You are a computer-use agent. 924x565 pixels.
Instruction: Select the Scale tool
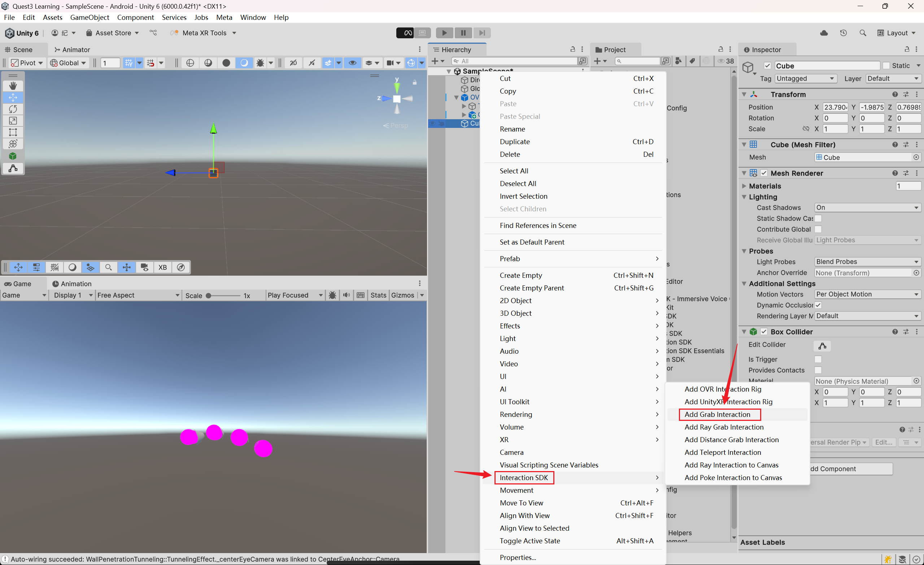click(x=13, y=121)
